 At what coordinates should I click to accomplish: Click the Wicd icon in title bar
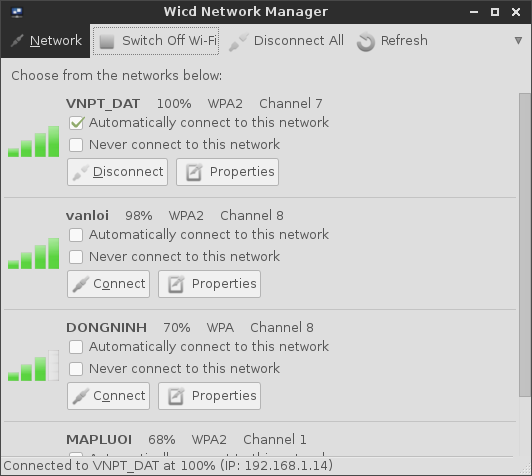[x=17, y=12]
